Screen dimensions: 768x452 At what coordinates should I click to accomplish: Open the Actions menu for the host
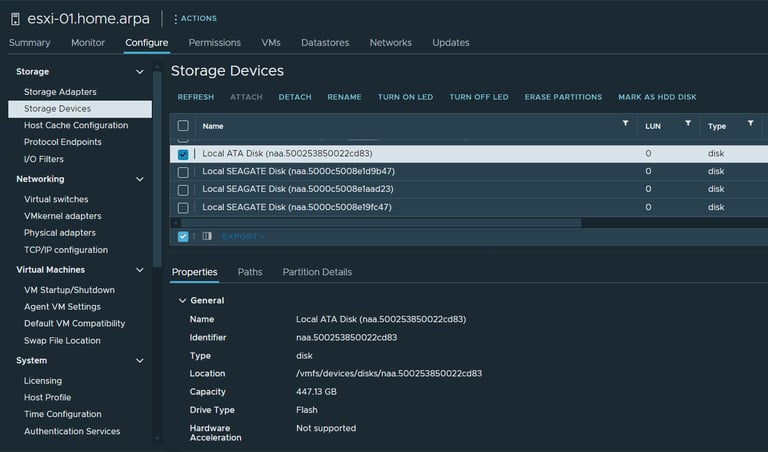click(195, 18)
